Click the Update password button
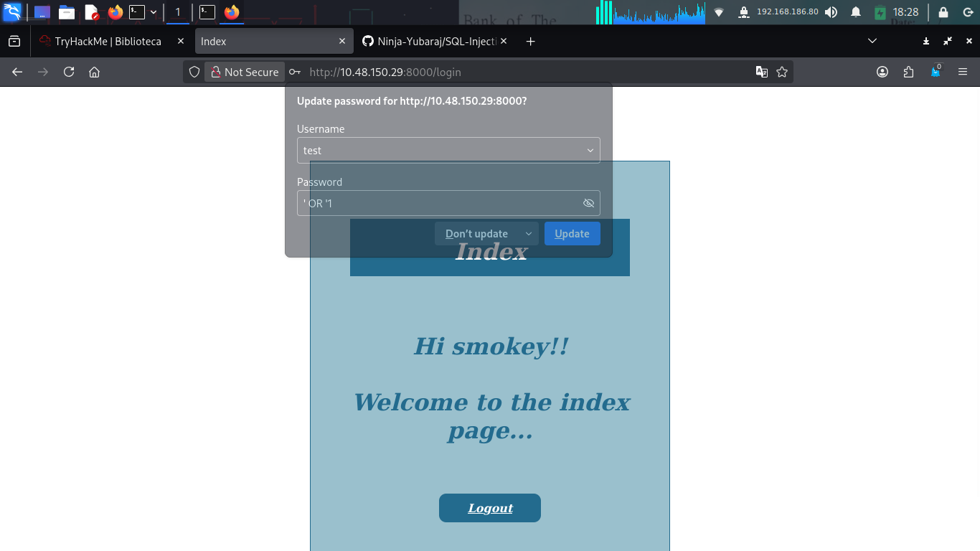 572,234
